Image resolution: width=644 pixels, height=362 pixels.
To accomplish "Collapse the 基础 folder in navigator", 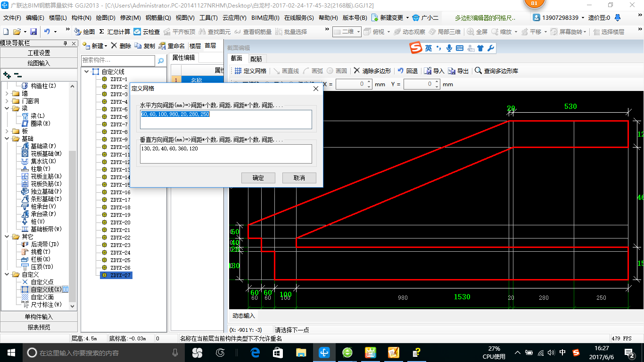I will click(8, 139).
